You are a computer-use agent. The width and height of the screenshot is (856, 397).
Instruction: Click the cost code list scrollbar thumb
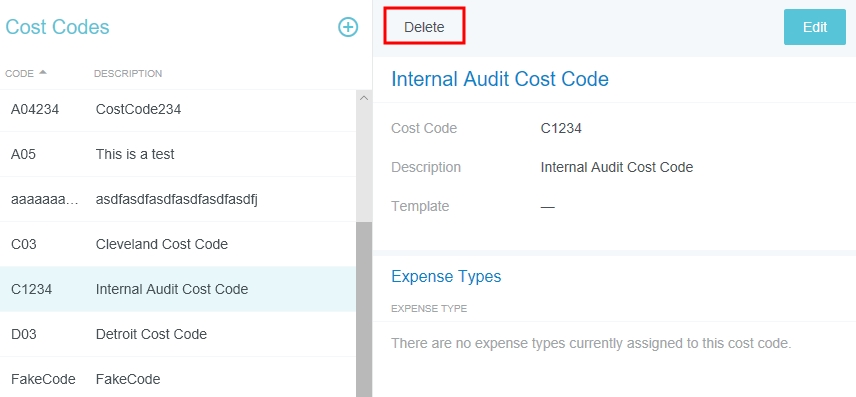click(364, 309)
